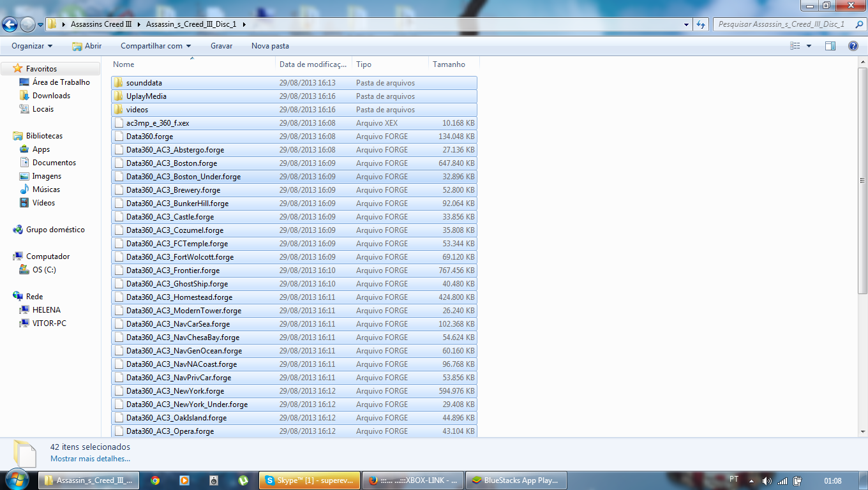The image size is (868, 490).
Task: Expand the address bar history dropdown
Action: pos(687,24)
